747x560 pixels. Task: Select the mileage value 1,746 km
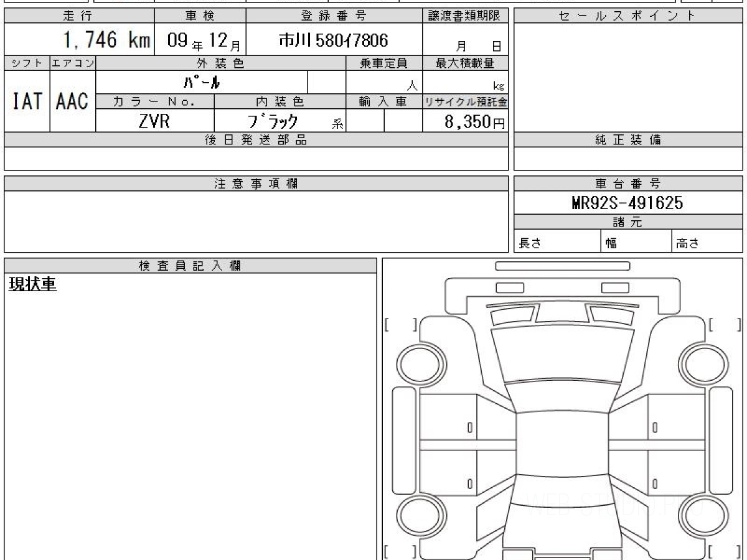pyautogui.click(x=106, y=41)
